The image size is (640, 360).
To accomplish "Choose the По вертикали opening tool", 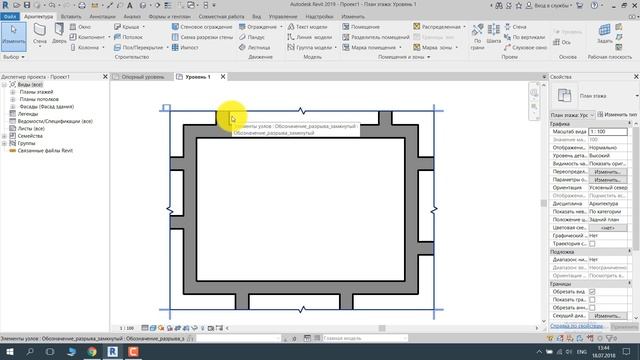I will click(524, 37).
